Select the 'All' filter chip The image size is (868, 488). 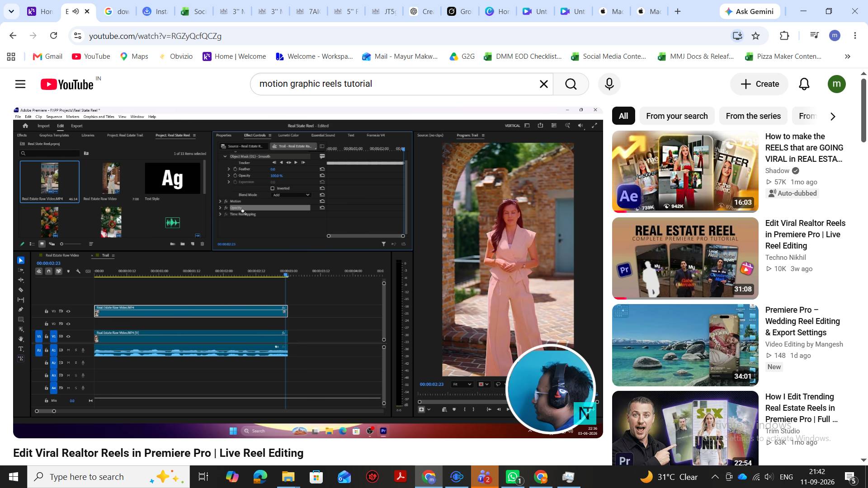tap(623, 116)
